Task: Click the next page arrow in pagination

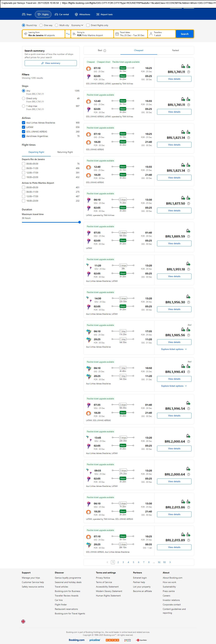Action: click(170, 562)
